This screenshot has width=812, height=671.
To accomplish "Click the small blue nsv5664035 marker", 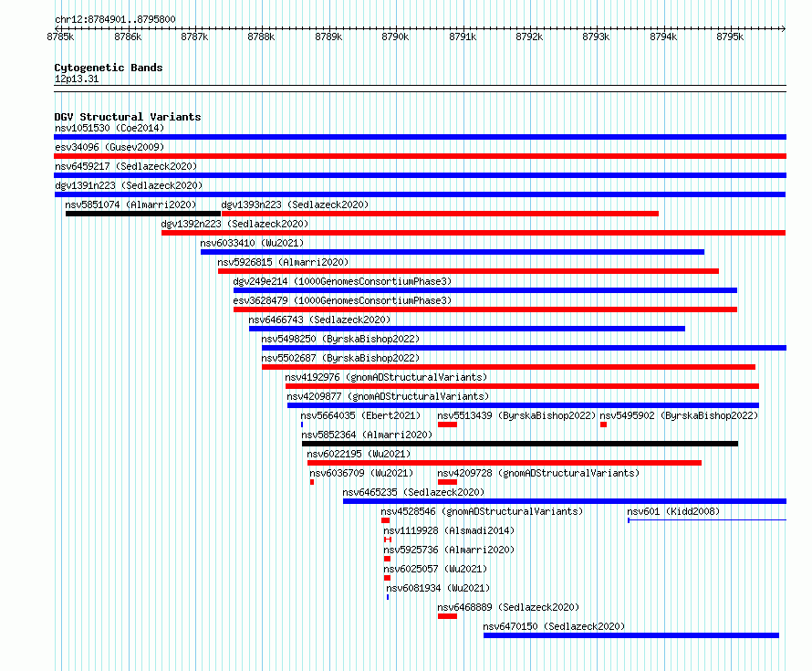I will pos(302,425).
